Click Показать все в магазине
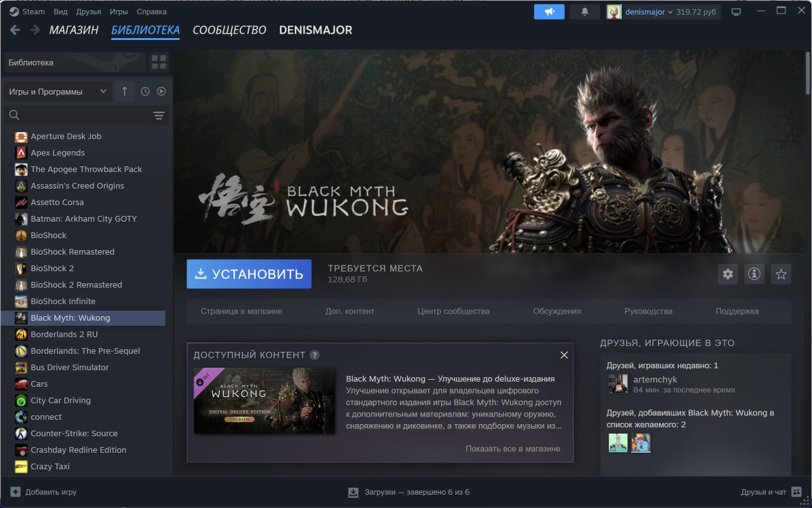812x508 pixels. click(x=513, y=448)
